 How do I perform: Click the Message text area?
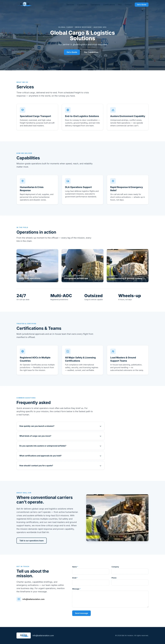click(110, 599)
